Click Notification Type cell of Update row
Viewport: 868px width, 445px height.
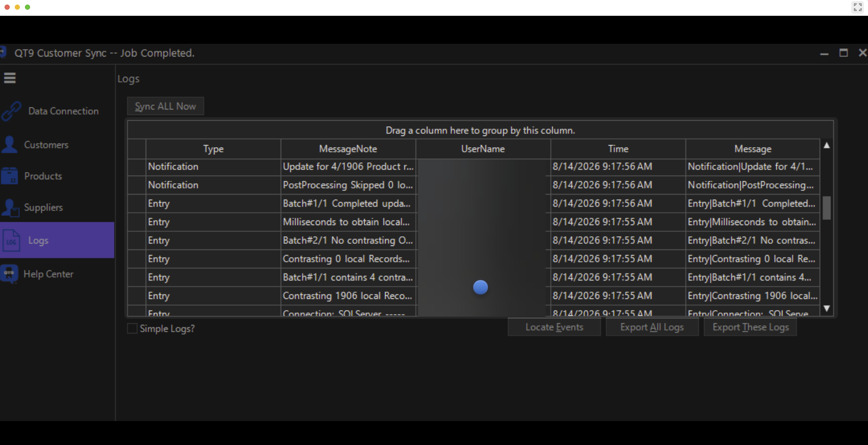tap(213, 166)
